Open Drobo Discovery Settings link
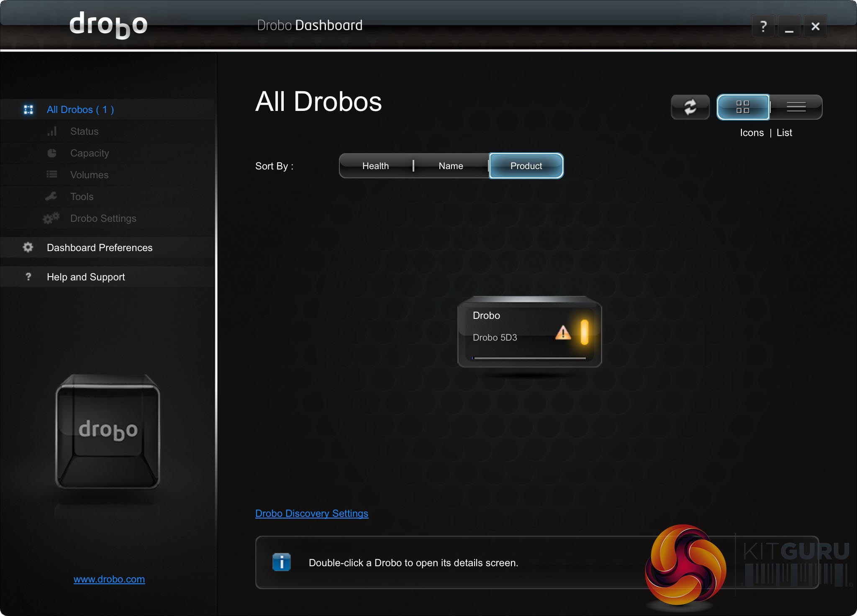 tap(311, 513)
